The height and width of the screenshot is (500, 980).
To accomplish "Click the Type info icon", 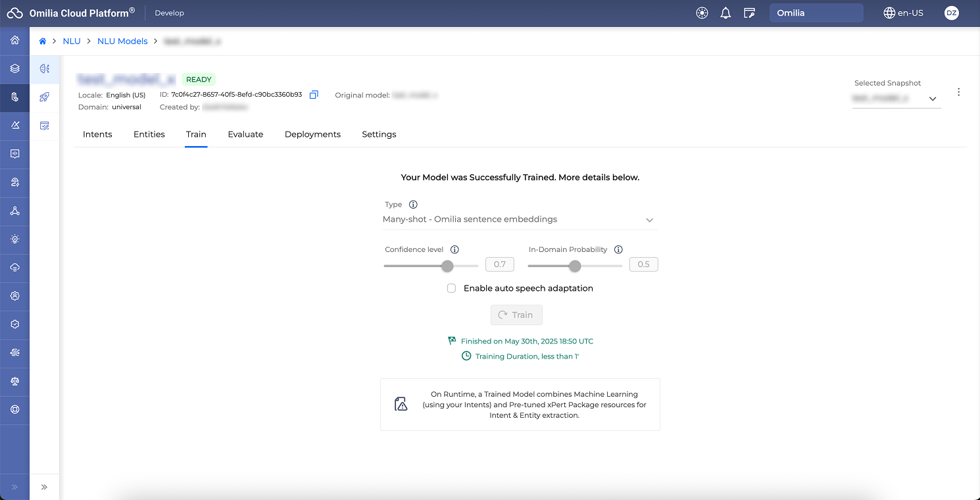I will coord(413,205).
